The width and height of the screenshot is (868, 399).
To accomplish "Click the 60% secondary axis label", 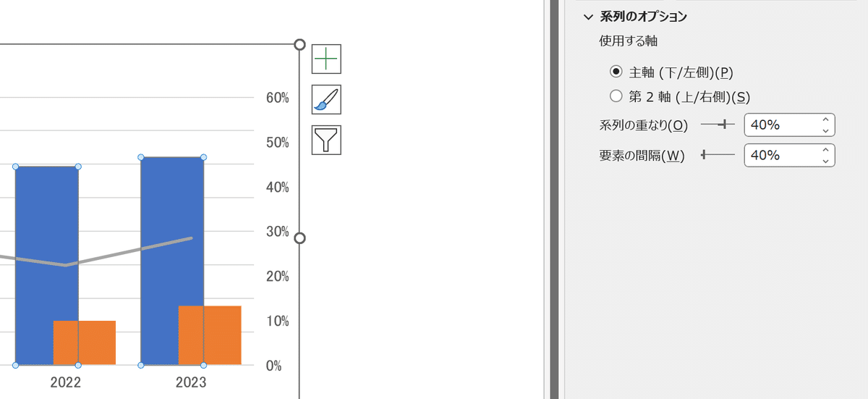I will [x=278, y=98].
